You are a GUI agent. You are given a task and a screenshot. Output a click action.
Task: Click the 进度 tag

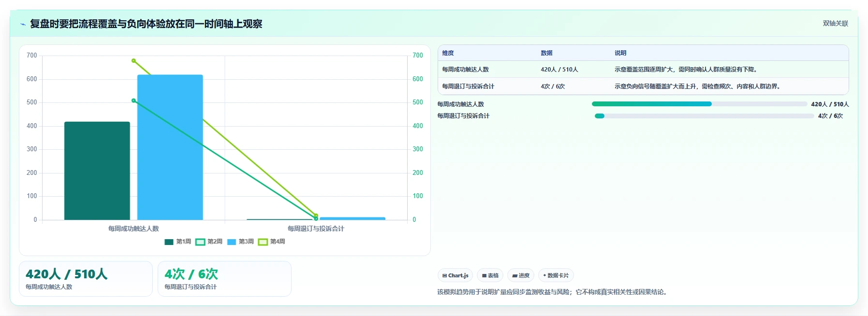click(521, 275)
